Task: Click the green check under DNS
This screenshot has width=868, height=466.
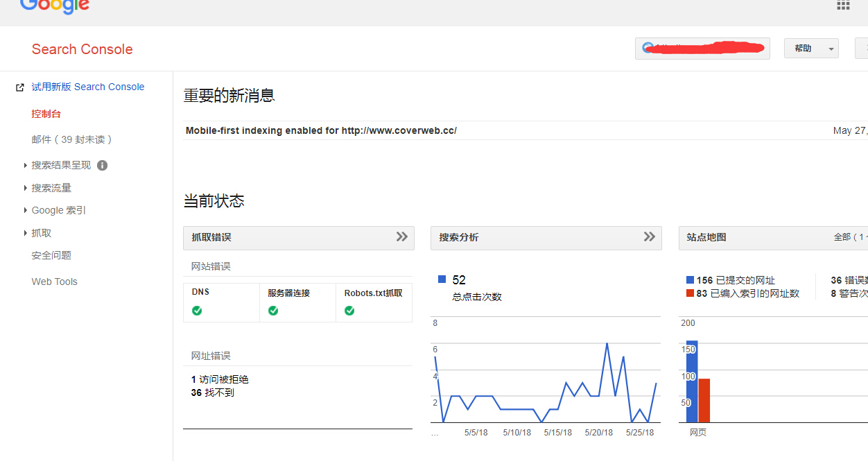Action: tap(197, 311)
